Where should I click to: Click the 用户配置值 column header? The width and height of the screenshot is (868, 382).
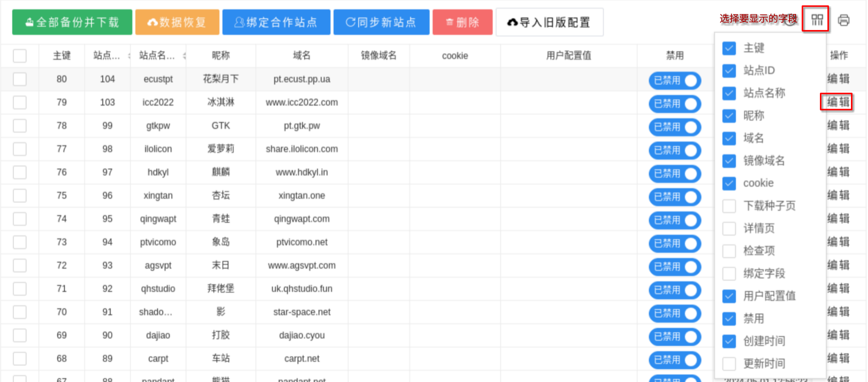[569, 56]
